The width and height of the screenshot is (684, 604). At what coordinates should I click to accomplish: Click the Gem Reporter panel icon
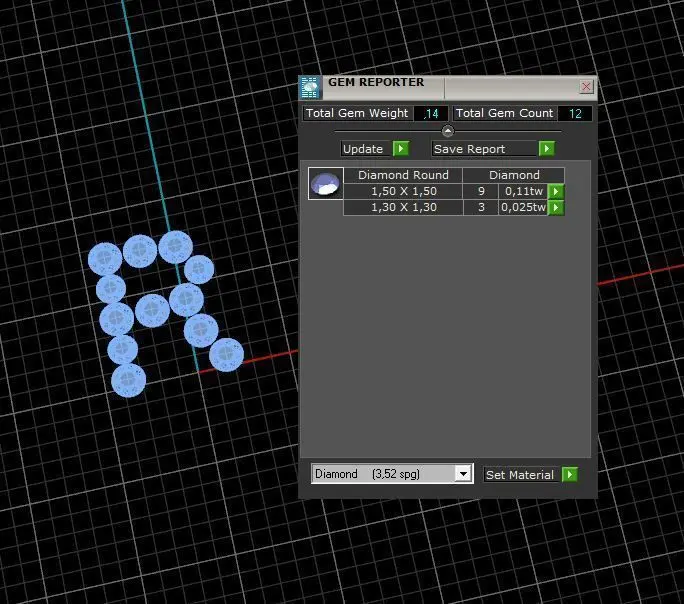(x=310, y=87)
